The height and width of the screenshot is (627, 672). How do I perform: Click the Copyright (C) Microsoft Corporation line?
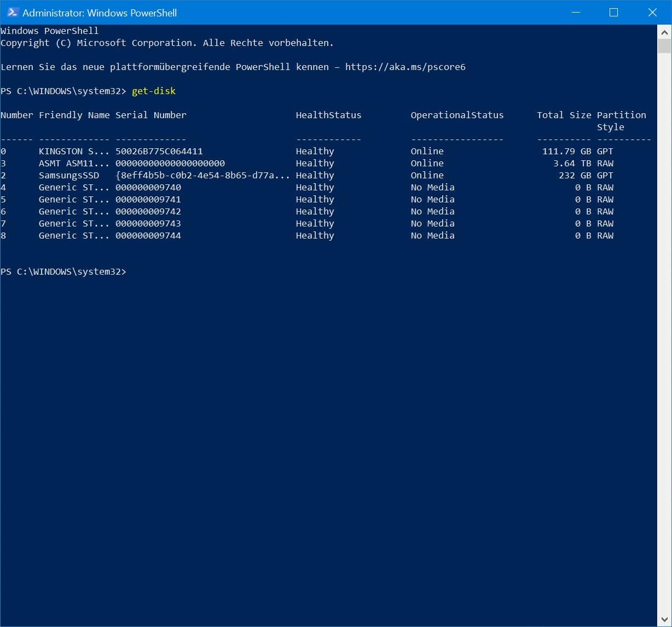(167, 43)
